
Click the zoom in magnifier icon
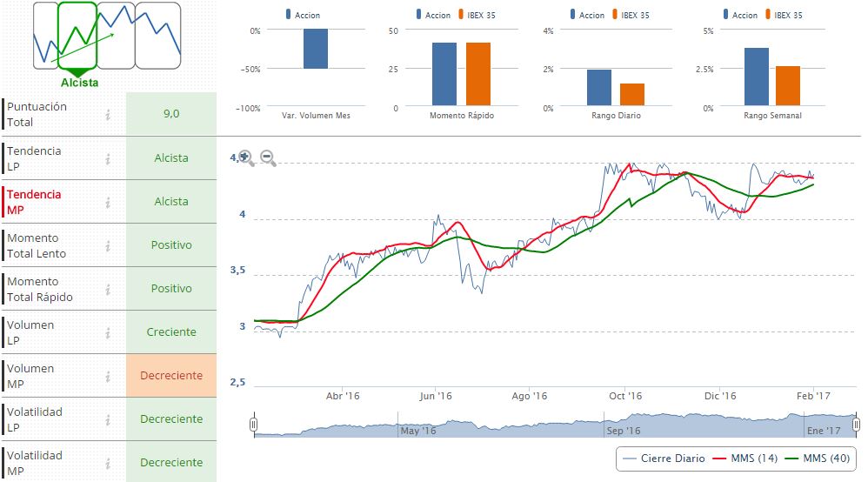pos(246,157)
